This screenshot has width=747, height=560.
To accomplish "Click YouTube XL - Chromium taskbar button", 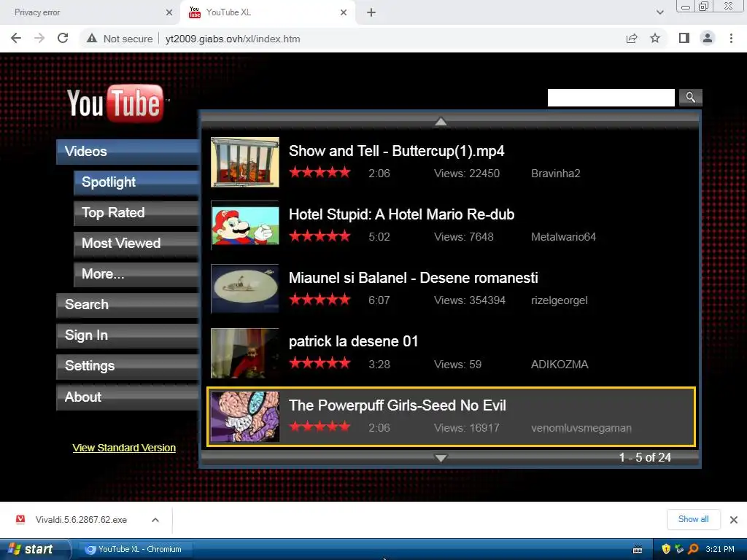I will coord(133,549).
